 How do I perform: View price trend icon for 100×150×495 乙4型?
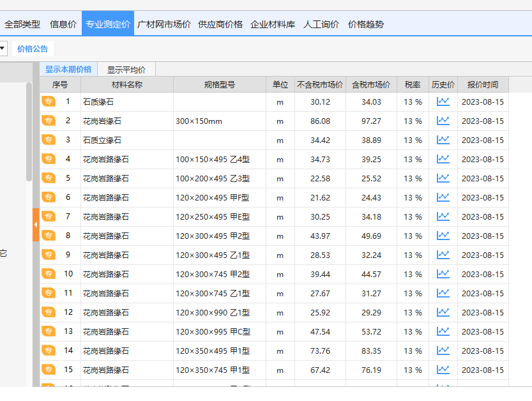[x=443, y=159]
